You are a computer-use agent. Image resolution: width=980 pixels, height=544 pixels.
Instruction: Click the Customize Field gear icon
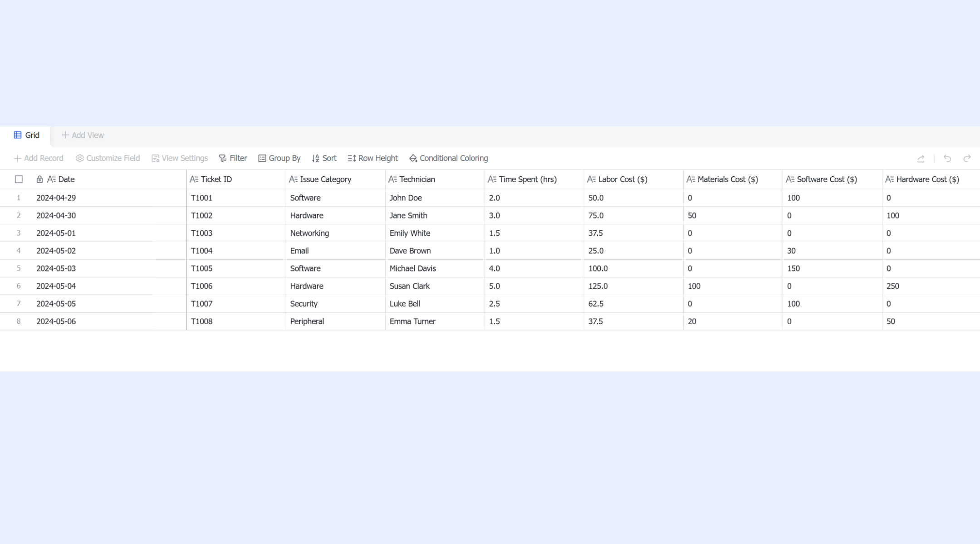(x=80, y=158)
